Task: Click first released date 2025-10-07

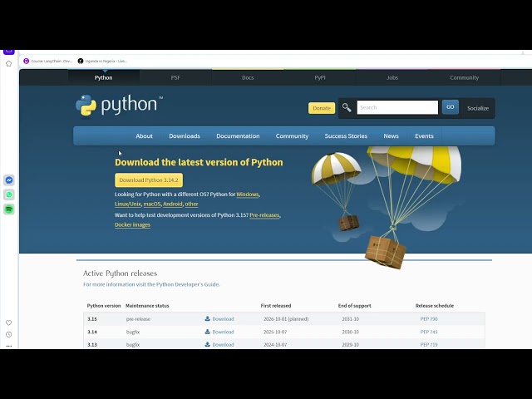Action: click(x=275, y=332)
